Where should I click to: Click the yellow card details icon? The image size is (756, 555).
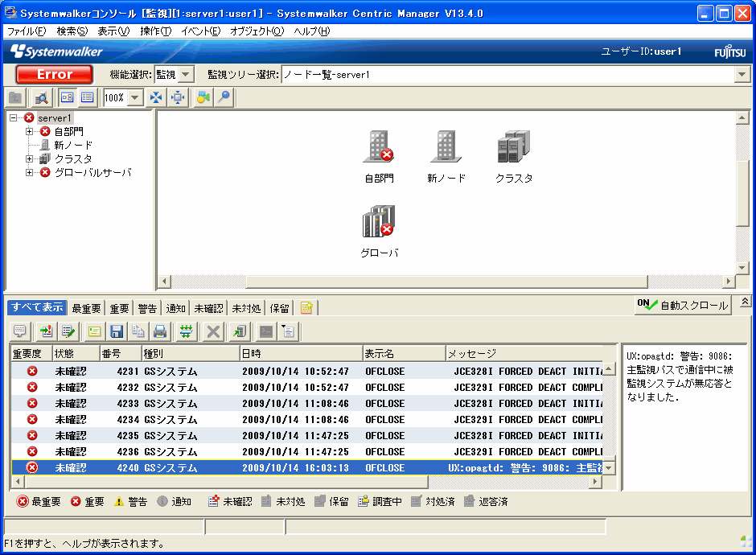click(95, 331)
